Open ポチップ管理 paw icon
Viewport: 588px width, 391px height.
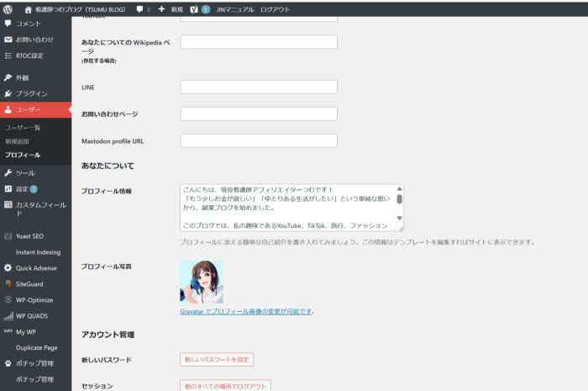pos(8,363)
